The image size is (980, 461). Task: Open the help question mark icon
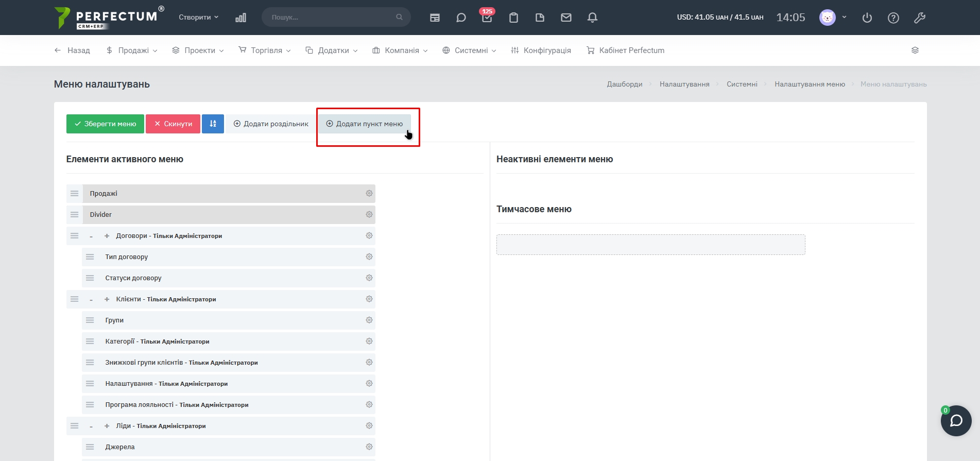coord(893,18)
